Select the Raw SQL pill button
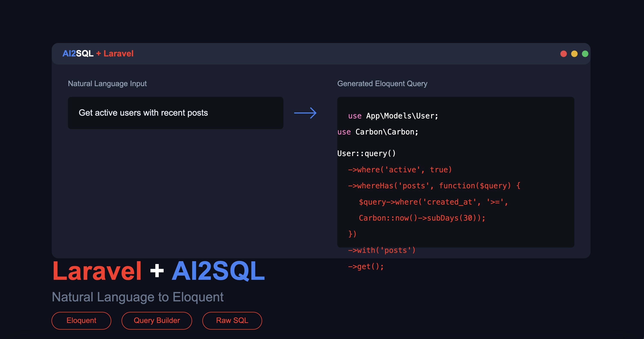 pyautogui.click(x=232, y=321)
